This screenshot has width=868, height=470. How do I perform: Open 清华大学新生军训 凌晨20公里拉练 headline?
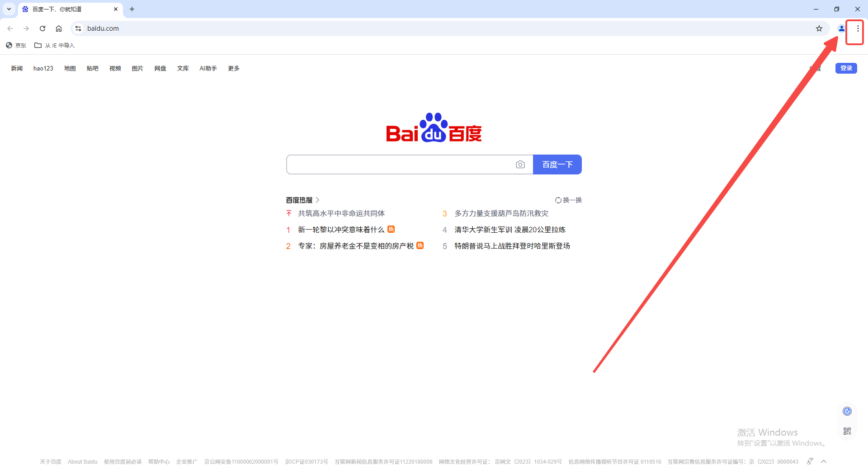click(x=510, y=230)
